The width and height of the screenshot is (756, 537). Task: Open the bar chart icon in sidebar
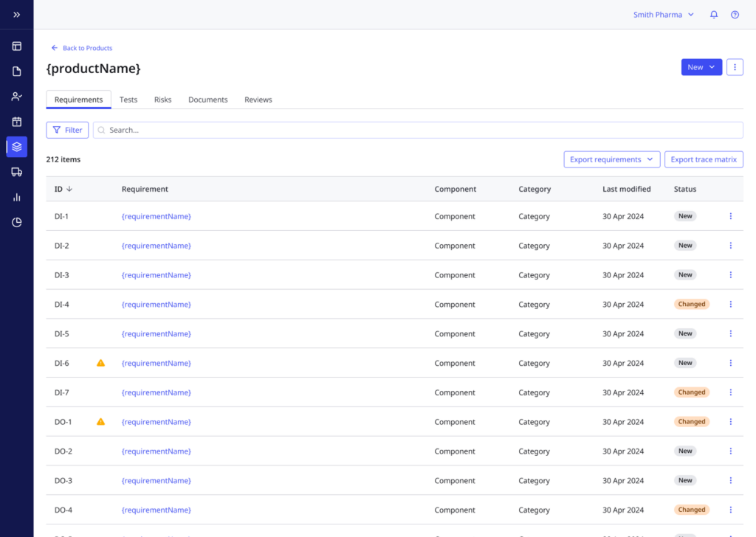click(16, 197)
